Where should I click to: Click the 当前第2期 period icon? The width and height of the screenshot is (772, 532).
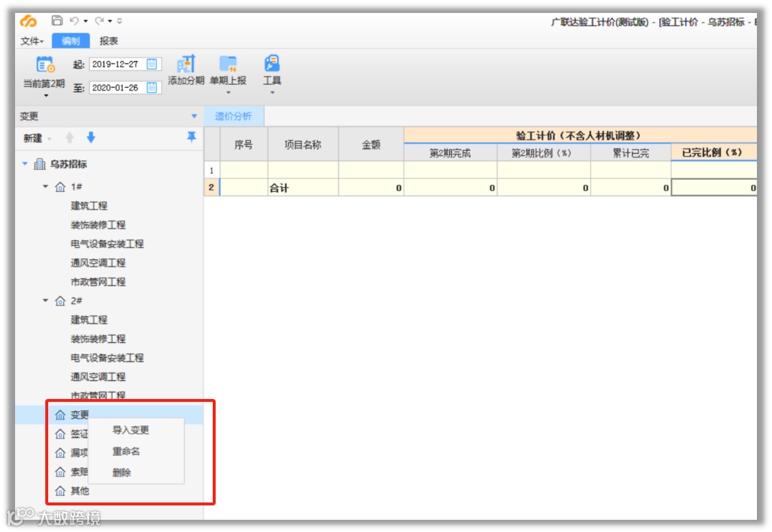pos(45,65)
